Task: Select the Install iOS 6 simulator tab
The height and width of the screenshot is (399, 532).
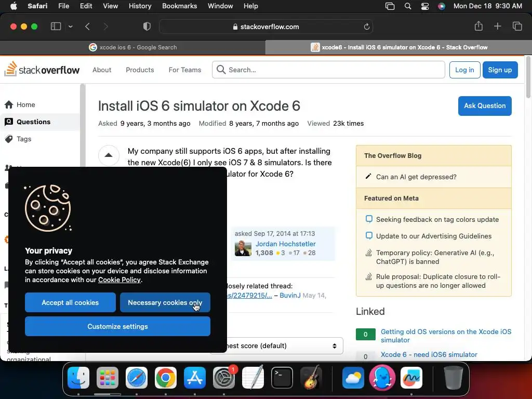Action: (398, 47)
